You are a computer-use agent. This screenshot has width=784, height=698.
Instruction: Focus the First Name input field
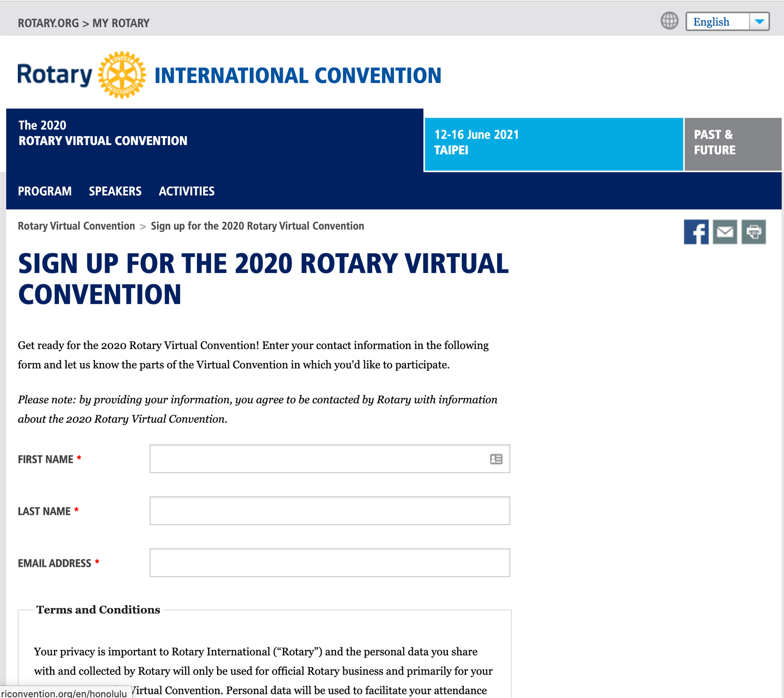coord(317,459)
